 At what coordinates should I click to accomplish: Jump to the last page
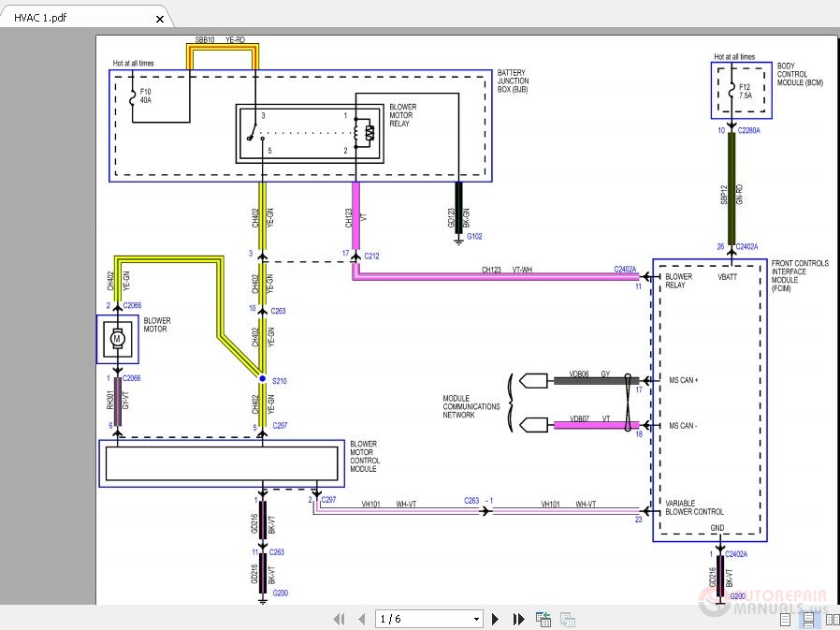(x=516, y=619)
